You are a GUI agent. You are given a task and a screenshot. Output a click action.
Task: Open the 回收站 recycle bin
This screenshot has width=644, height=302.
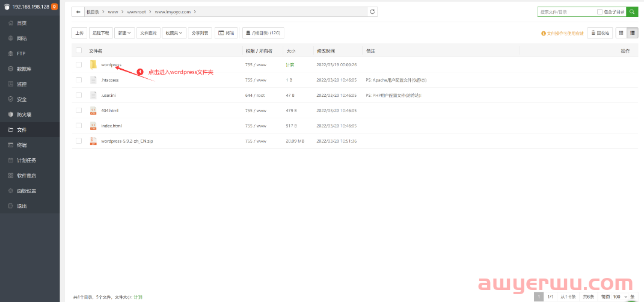pyautogui.click(x=600, y=33)
